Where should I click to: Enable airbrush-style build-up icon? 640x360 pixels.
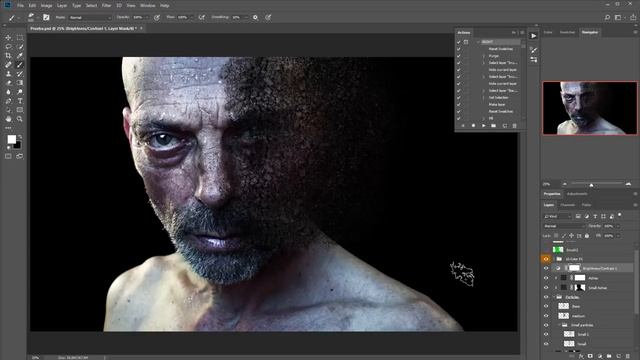tap(202, 18)
